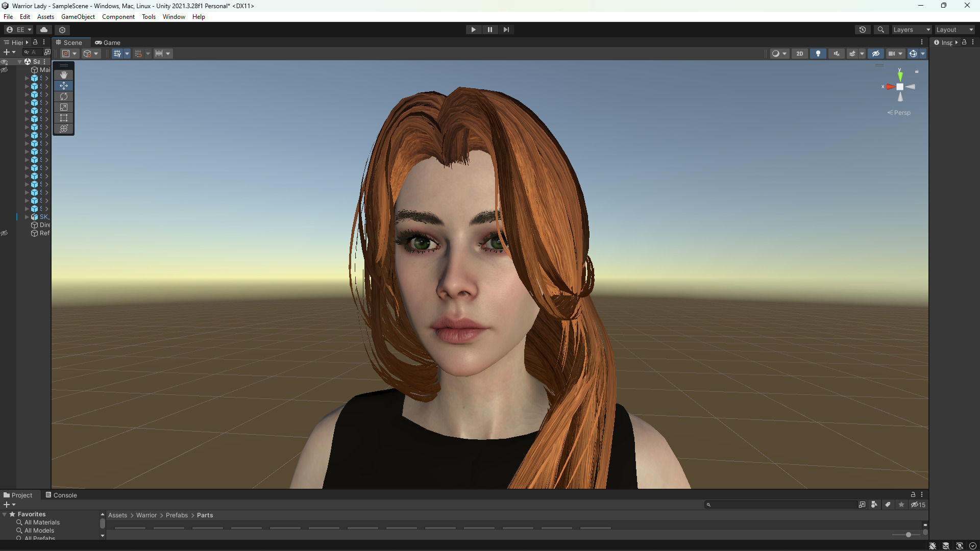Toggle scene audio mute
Screen dimensions: 980x551
[x=837, y=54]
